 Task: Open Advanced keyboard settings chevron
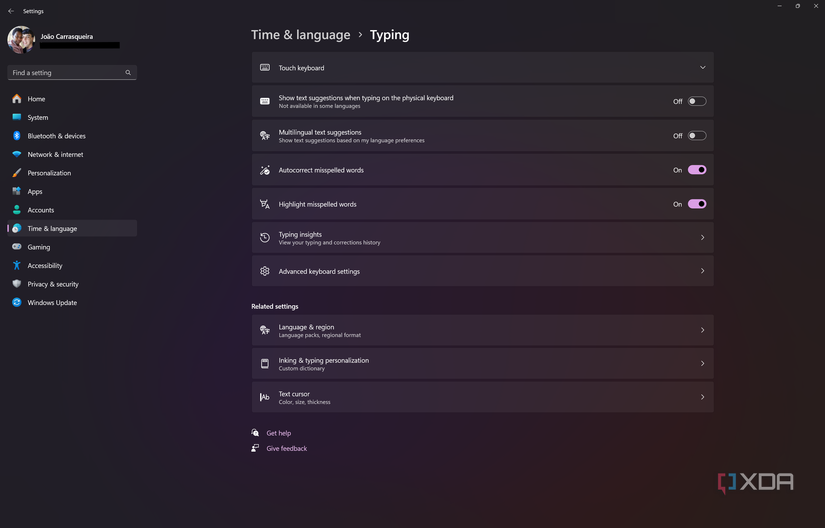(702, 271)
